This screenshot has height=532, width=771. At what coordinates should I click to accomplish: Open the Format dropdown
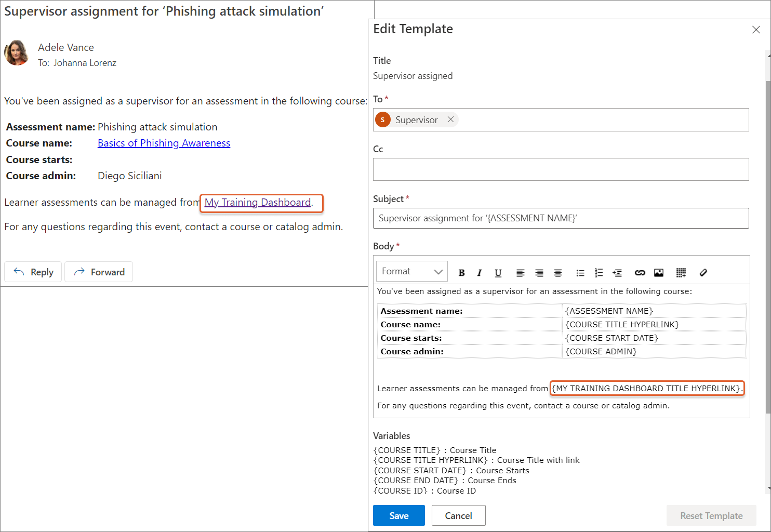pyautogui.click(x=411, y=271)
